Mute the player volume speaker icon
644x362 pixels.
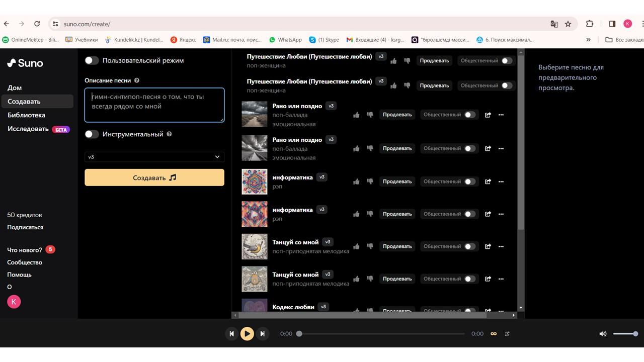(603, 334)
